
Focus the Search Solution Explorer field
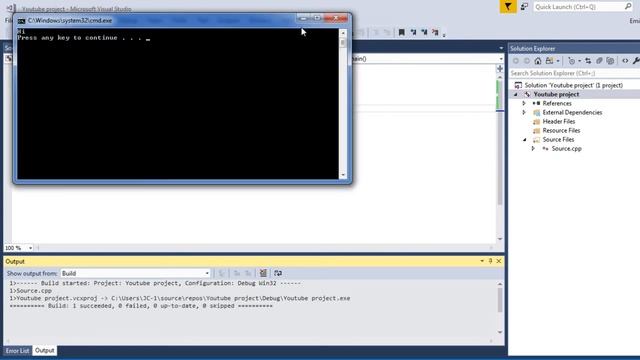(x=574, y=73)
